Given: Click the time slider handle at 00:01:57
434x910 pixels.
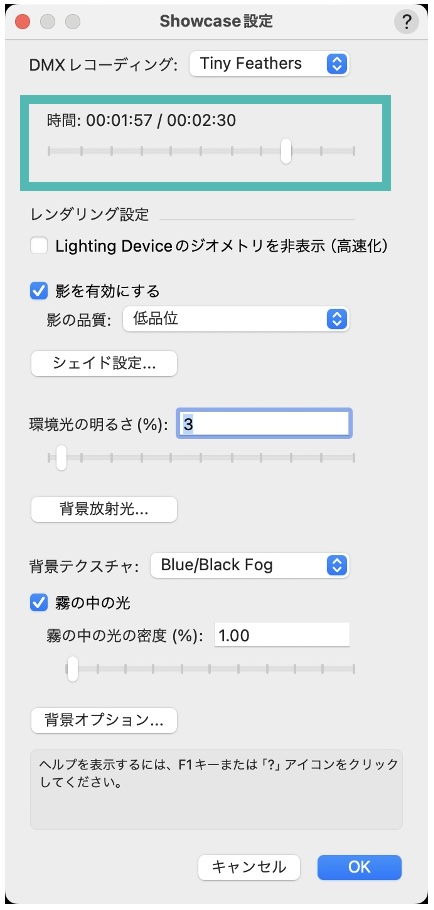Looking at the screenshot, I should [285, 151].
